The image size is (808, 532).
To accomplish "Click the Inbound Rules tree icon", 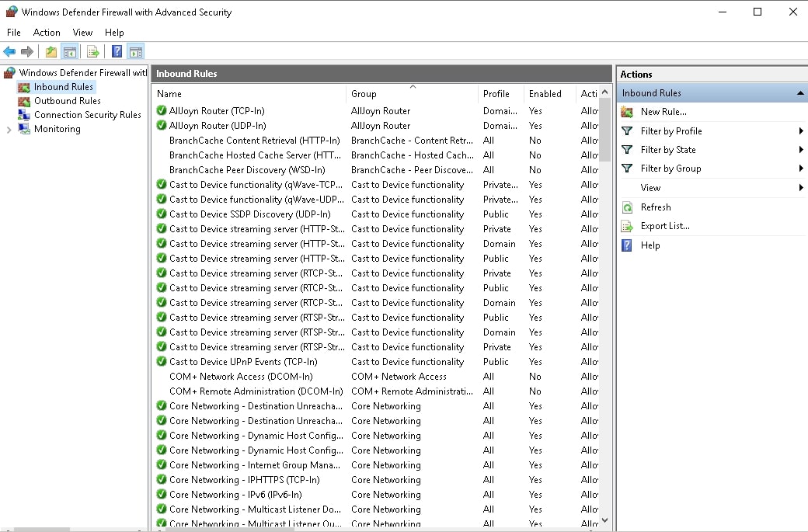I will click(24, 87).
